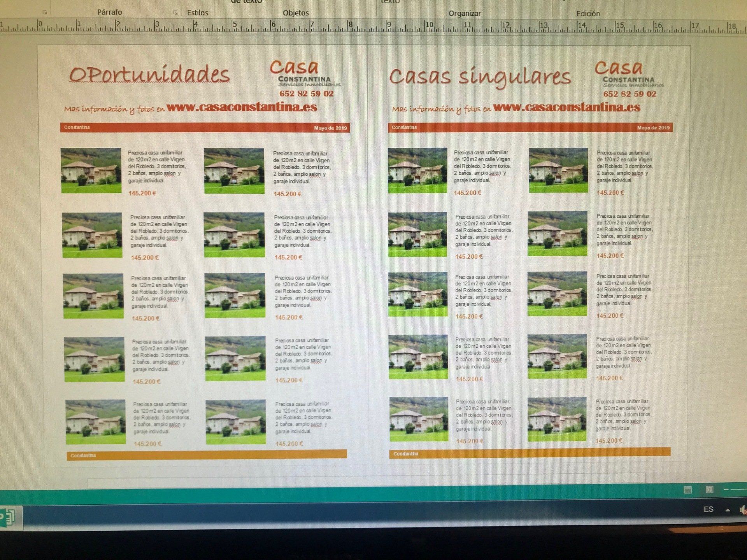Viewport: 747px width, 560px height.
Task: Click the ES language indicator
Action: click(708, 509)
